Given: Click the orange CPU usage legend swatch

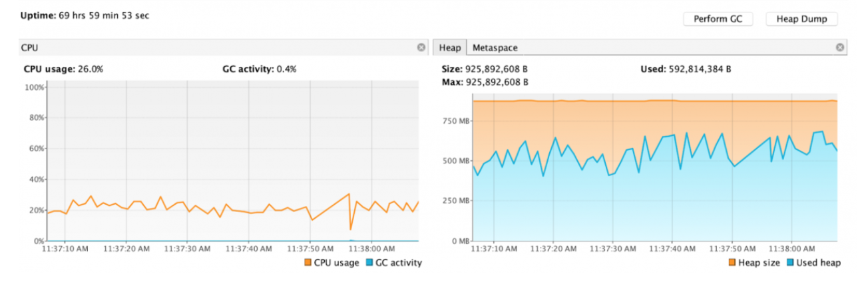Looking at the screenshot, I should 308,263.
